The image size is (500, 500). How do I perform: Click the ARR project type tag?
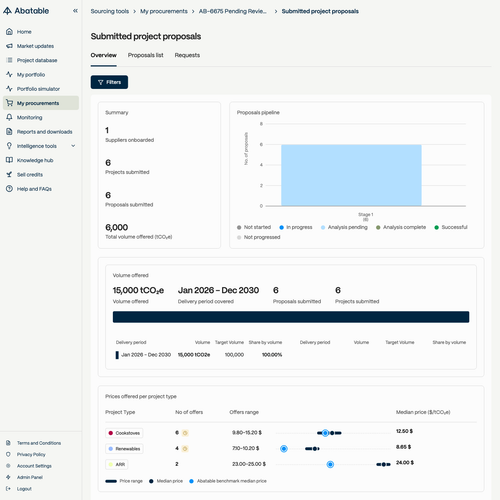click(x=117, y=464)
